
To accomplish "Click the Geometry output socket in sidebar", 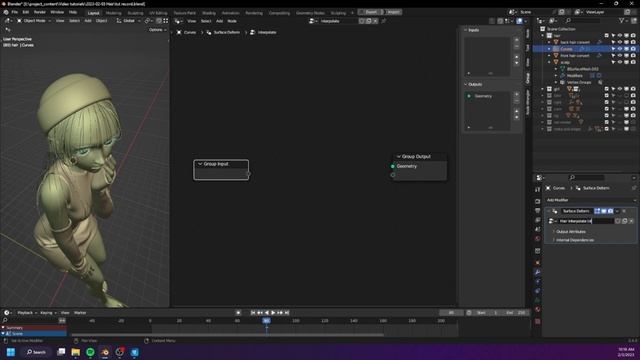I will (469, 96).
